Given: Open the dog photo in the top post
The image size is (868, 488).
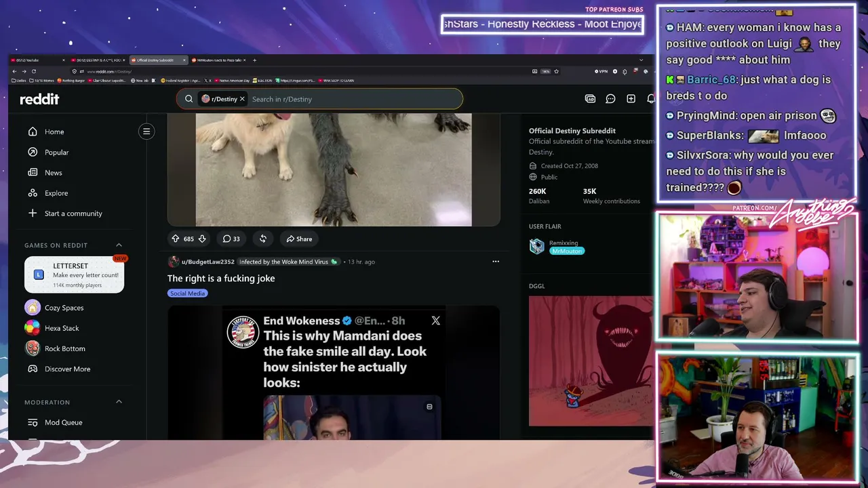Looking at the screenshot, I should pyautogui.click(x=334, y=169).
